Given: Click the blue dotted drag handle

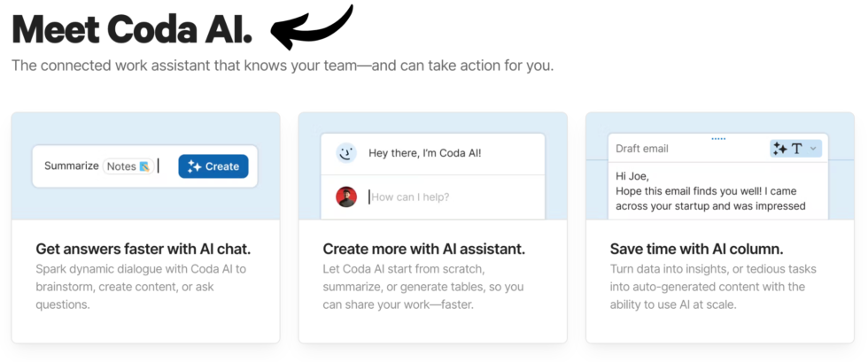Looking at the screenshot, I should (718, 138).
